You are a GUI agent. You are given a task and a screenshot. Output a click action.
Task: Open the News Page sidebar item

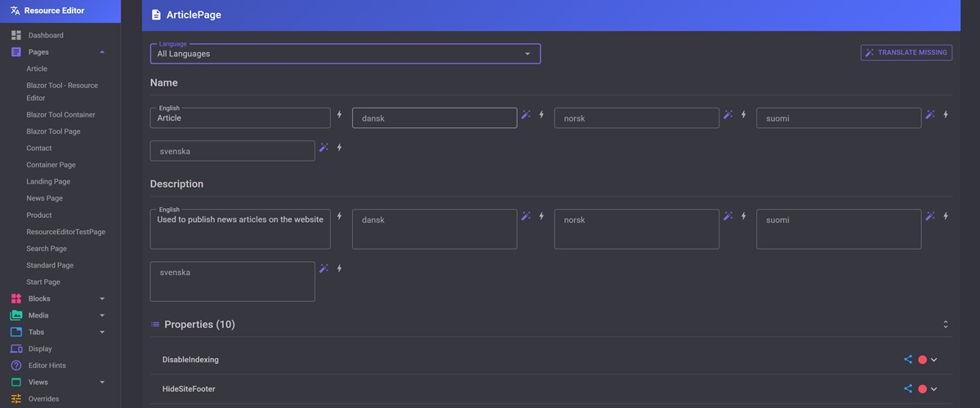point(44,198)
